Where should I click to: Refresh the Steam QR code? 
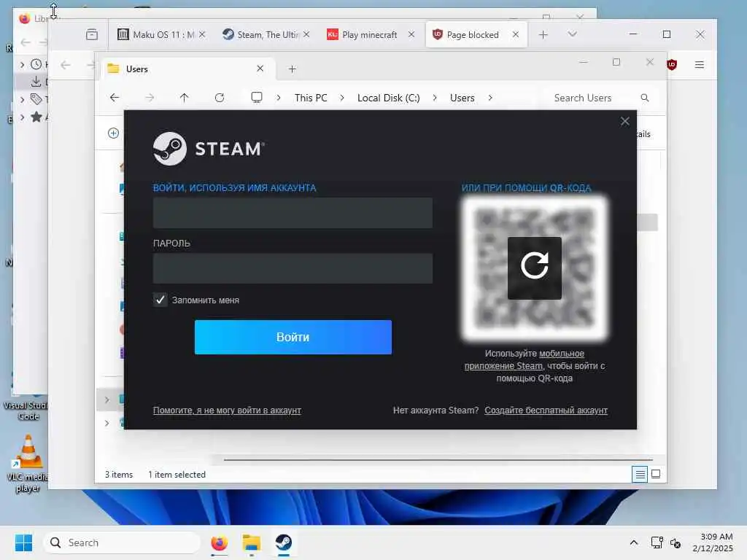point(534,268)
